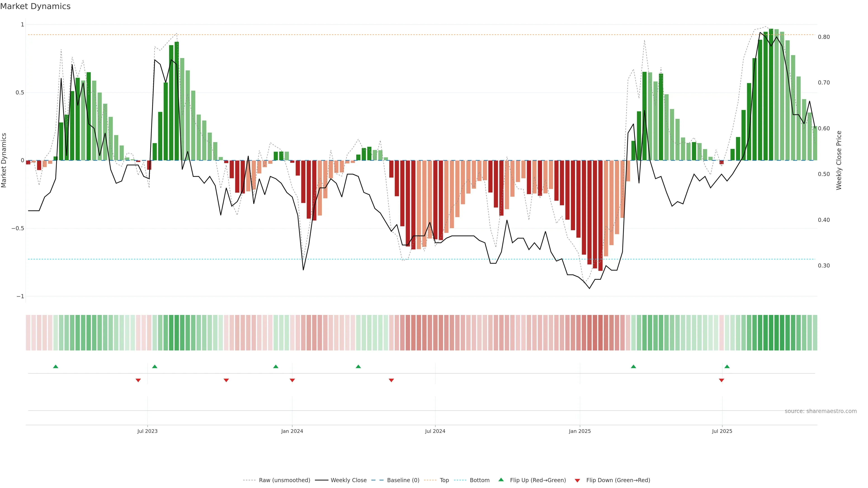Toggle the Baseline (0) legend entry
The height and width of the screenshot is (488, 868).
[403, 480]
